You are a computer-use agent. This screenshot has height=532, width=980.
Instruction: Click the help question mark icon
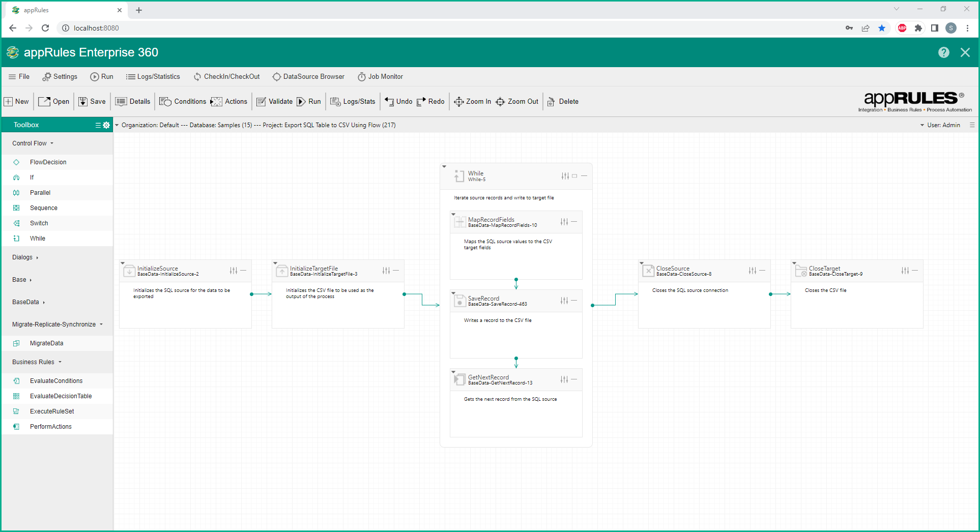coord(943,52)
